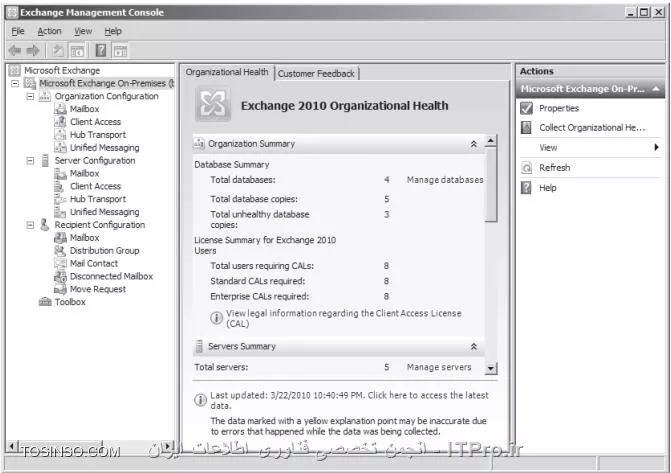The image size is (671, 473).
Task: Select Microsoft Exchange On-Premises tree node
Action: click(x=106, y=83)
